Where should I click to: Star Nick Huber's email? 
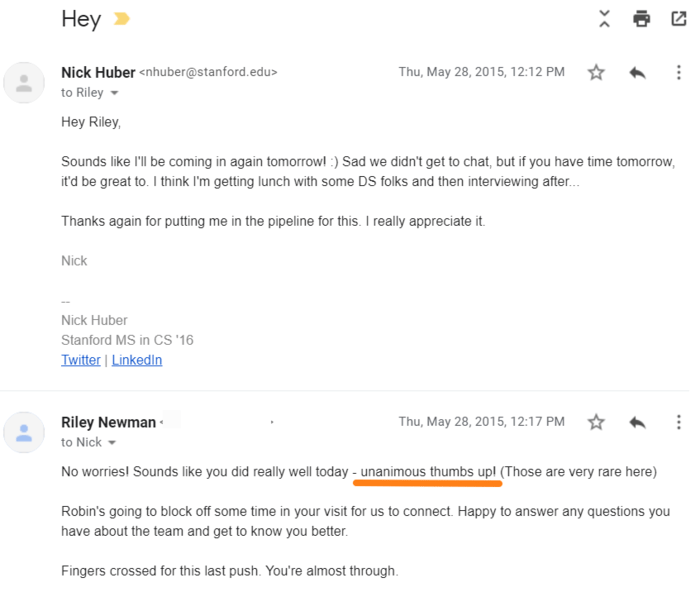click(x=596, y=72)
